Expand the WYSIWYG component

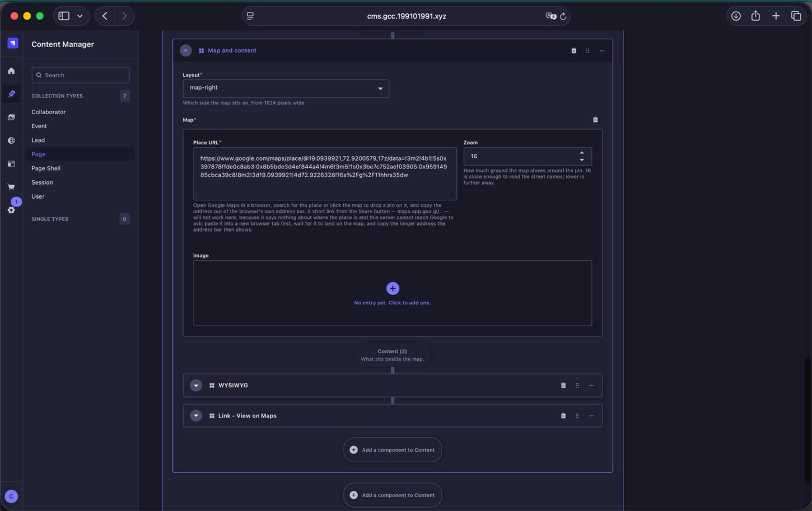pos(196,385)
